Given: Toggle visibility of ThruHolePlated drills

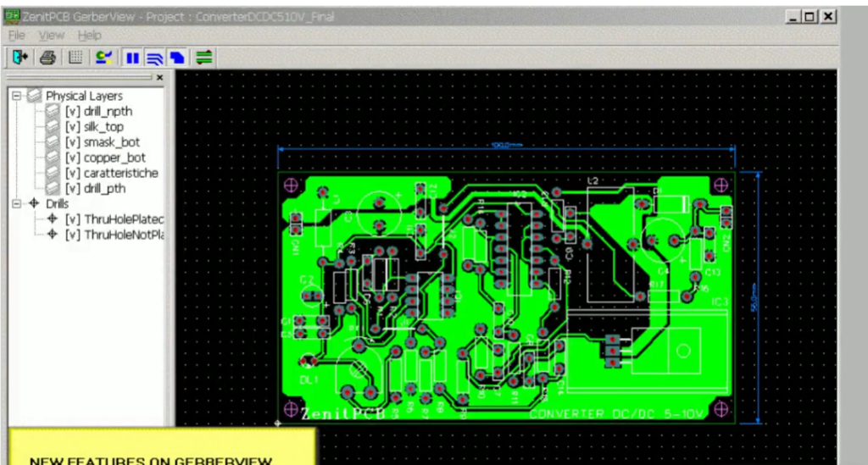Looking at the screenshot, I should click(x=73, y=219).
